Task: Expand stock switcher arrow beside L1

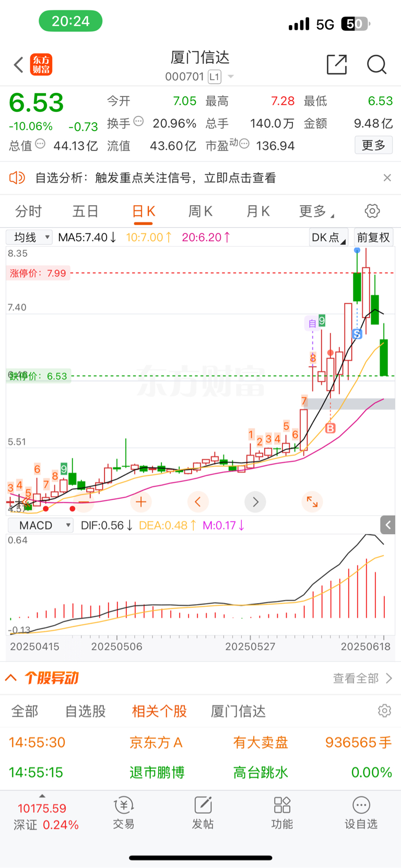Action: click(x=231, y=77)
